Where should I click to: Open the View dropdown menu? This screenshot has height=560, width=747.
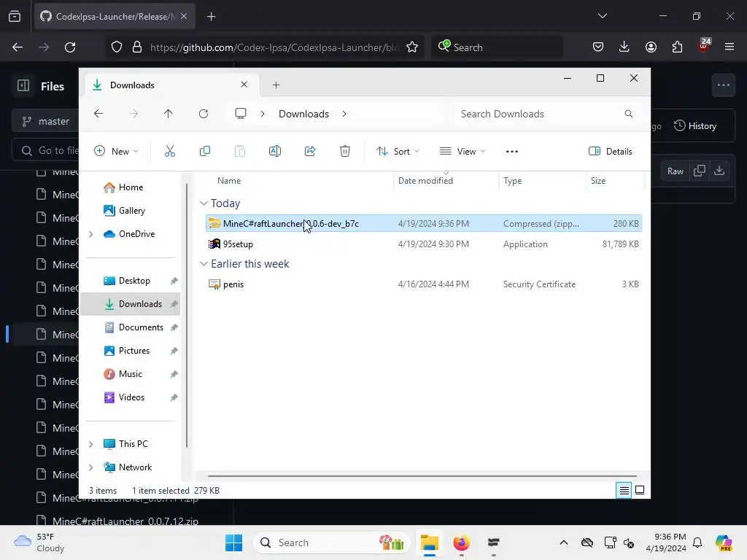462,152
